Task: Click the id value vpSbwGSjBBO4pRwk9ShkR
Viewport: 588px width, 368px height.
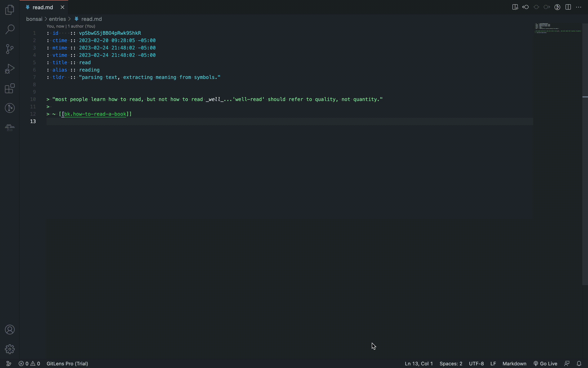Action: pos(110,33)
